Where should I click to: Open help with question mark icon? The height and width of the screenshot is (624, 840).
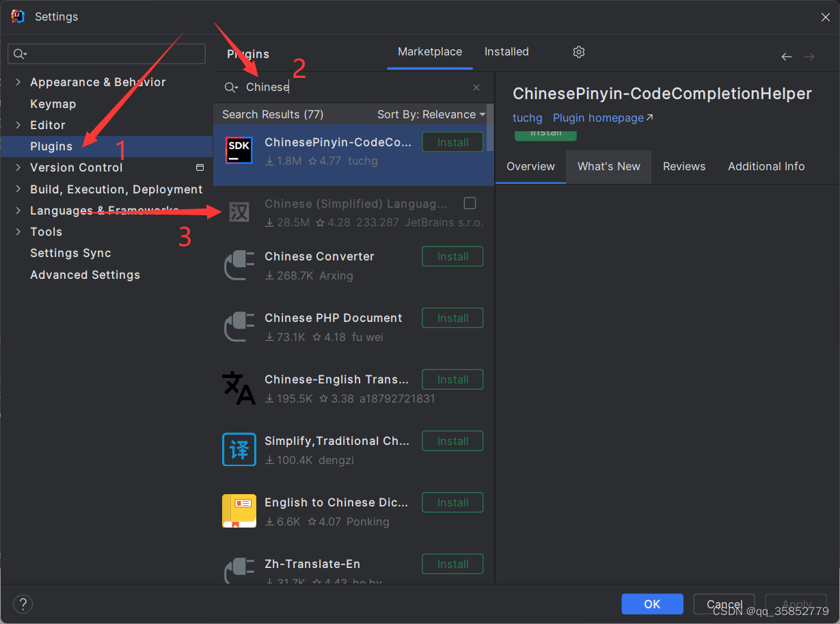pyautogui.click(x=23, y=603)
